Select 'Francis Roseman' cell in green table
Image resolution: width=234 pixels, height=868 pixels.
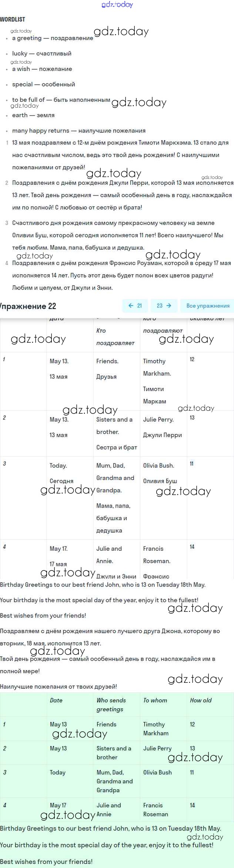pyautogui.click(x=156, y=810)
